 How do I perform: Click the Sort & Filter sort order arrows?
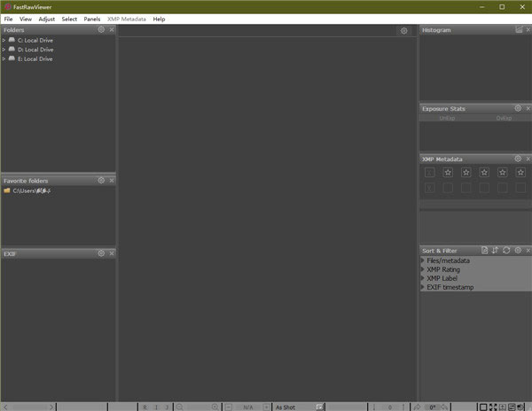[495, 250]
